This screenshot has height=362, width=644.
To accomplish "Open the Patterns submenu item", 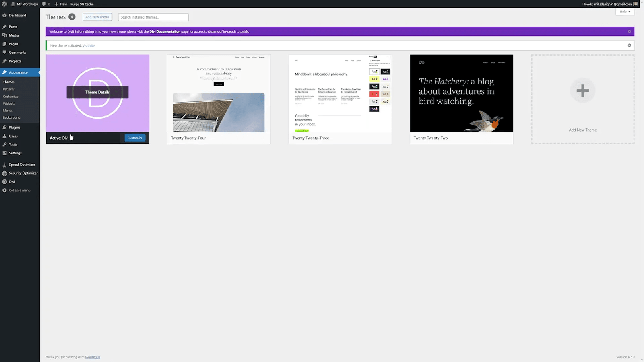I will [9, 89].
